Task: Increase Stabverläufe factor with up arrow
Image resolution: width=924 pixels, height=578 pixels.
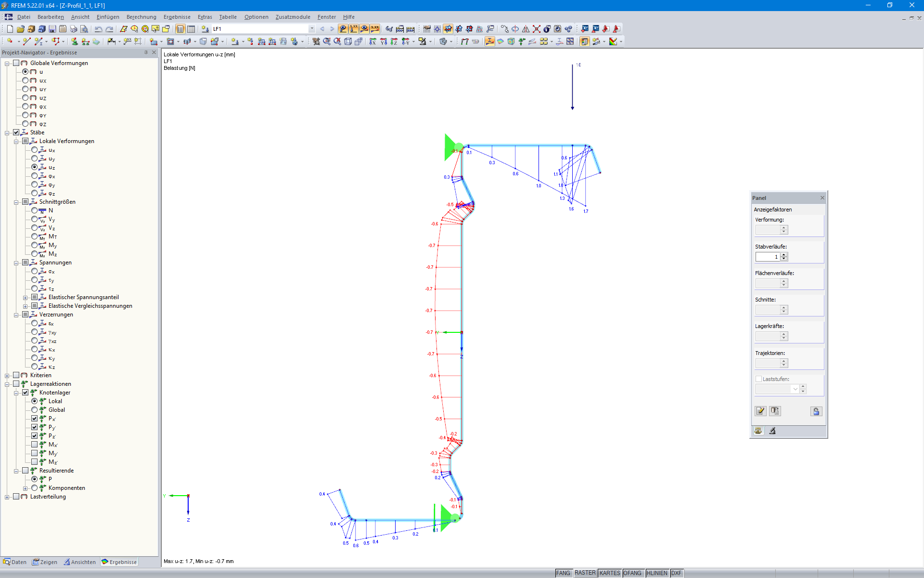Action: [x=784, y=255]
